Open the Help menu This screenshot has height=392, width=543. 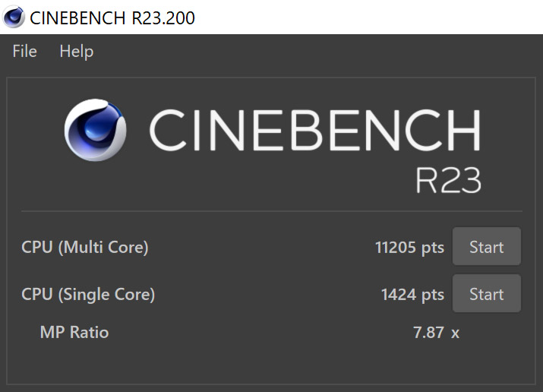[x=76, y=52]
